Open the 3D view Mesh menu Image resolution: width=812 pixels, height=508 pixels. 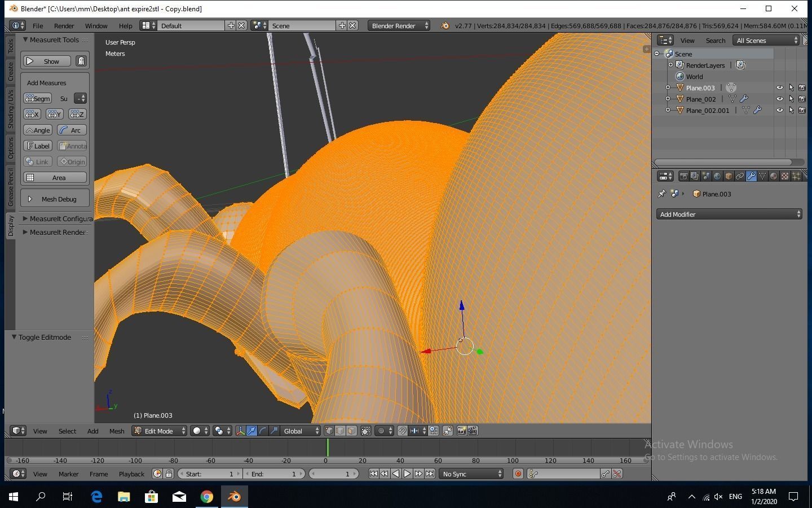pyautogui.click(x=117, y=431)
